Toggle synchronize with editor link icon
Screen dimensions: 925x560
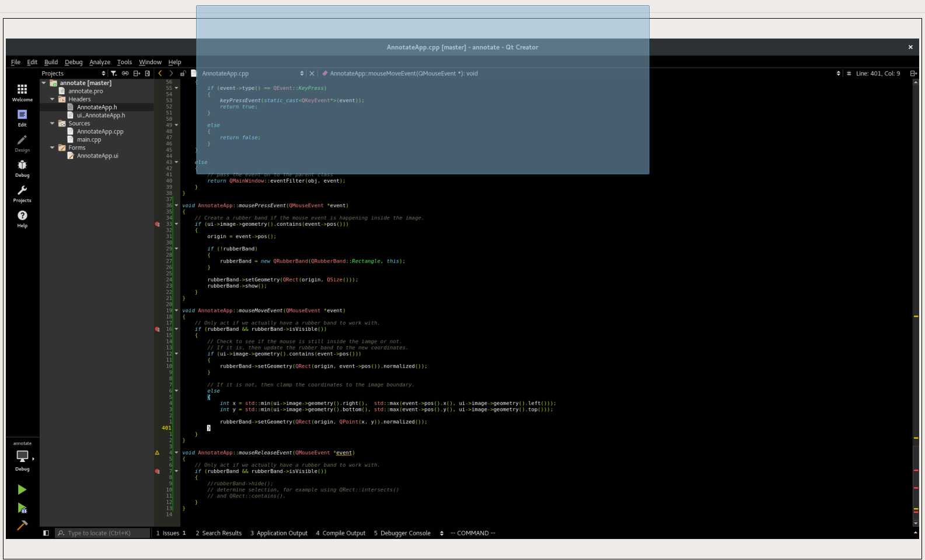pos(125,73)
